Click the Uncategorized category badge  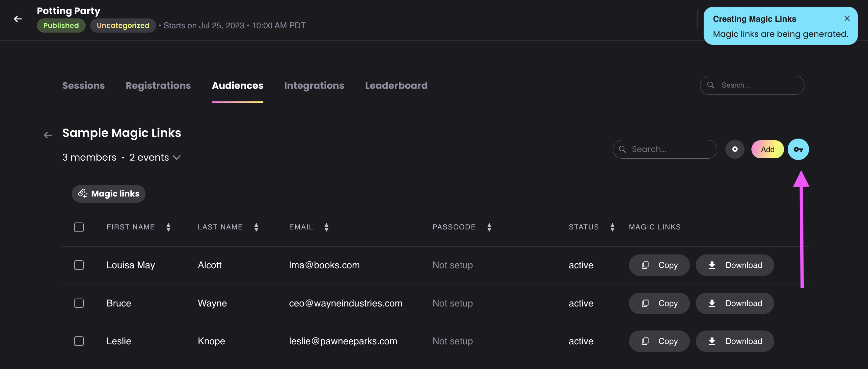pyautogui.click(x=122, y=26)
